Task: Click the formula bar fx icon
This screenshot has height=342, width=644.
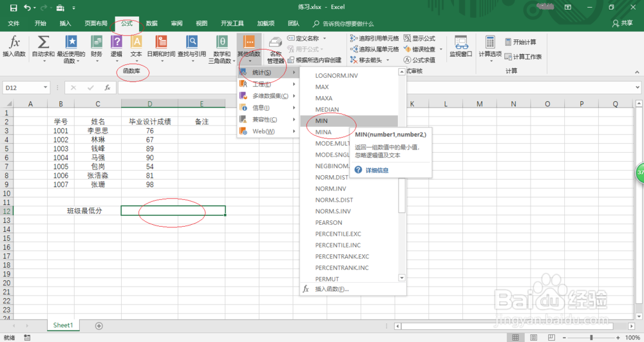Action: tap(108, 88)
